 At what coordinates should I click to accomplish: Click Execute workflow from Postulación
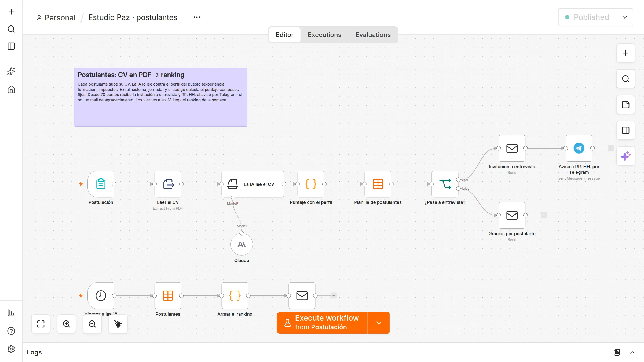pos(322,323)
